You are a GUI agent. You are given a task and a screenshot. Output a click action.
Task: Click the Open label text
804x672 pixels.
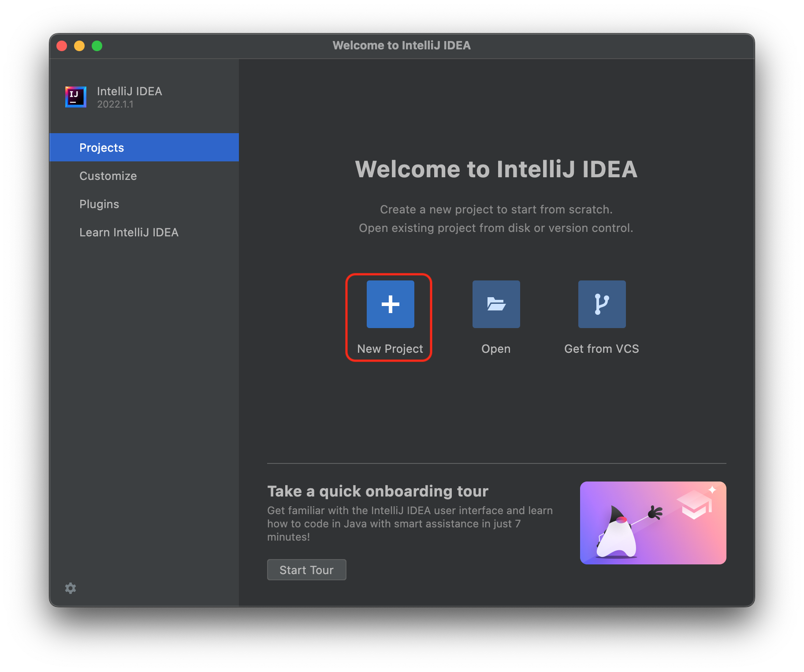pos(496,349)
